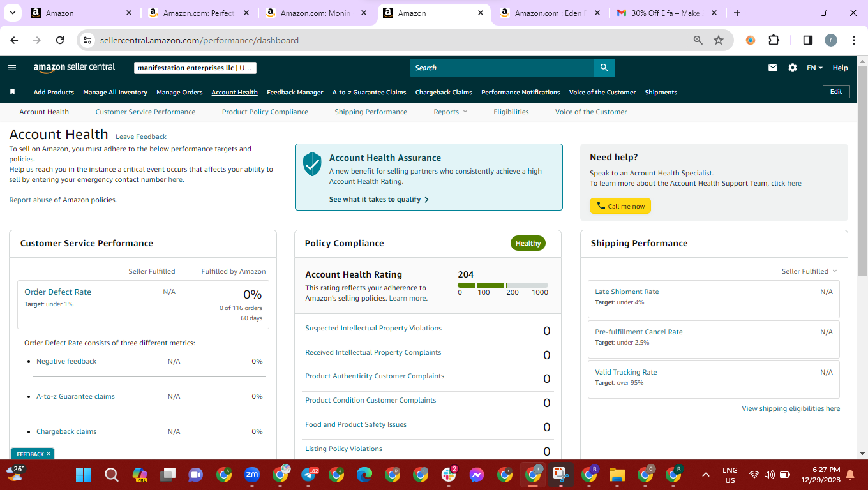
Task: Expand the Reports dropdown menu
Action: coord(451,112)
